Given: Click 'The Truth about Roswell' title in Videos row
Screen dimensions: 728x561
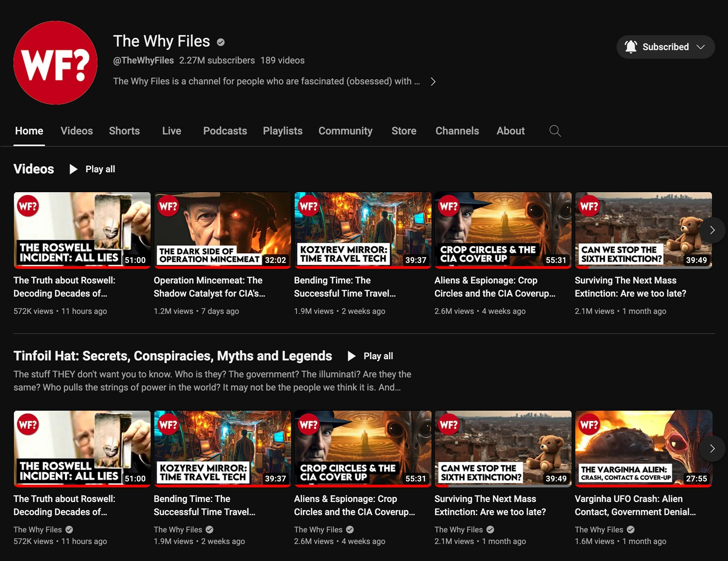Looking at the screenshot, I should tap(64, 287).
